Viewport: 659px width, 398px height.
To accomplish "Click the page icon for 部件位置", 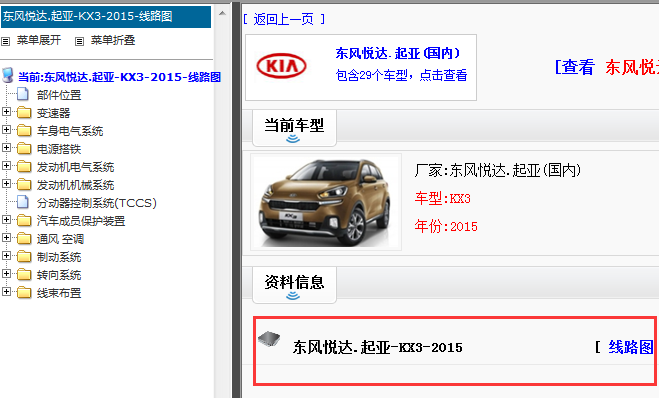I will tap(23, 94).
